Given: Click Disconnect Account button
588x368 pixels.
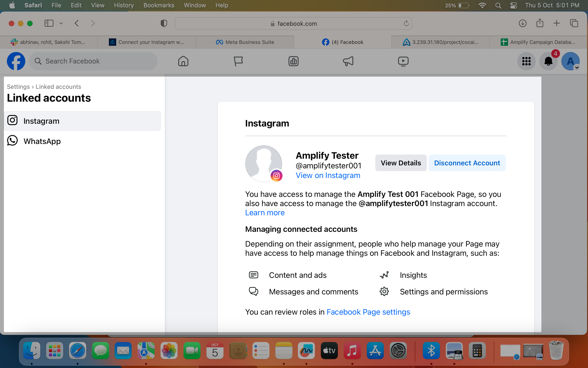Looking at the screenshot, I should click(x=467, y=163).
